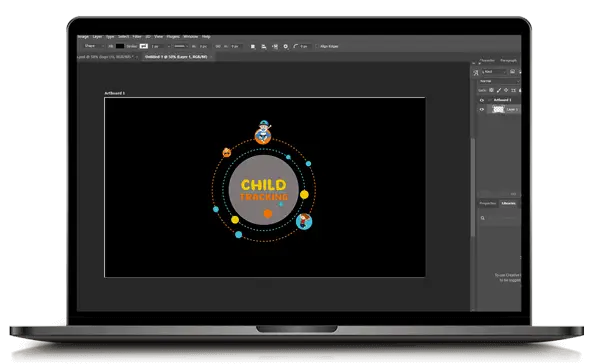
Task: Switch to the Libraries tab
Action: [509, 203]
